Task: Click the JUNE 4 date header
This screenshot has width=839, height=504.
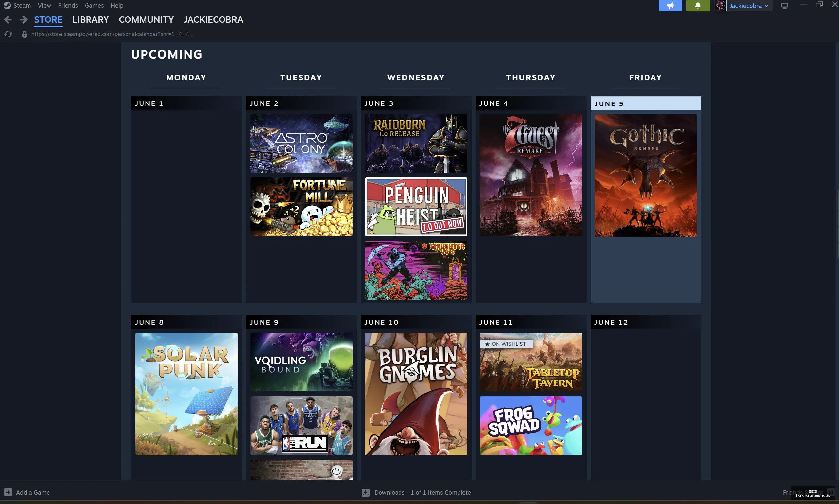Action: pos(531,103)
